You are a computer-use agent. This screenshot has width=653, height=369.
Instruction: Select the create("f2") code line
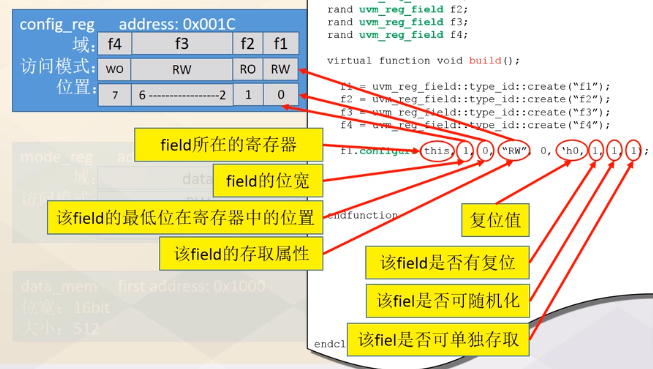[475, 99]
